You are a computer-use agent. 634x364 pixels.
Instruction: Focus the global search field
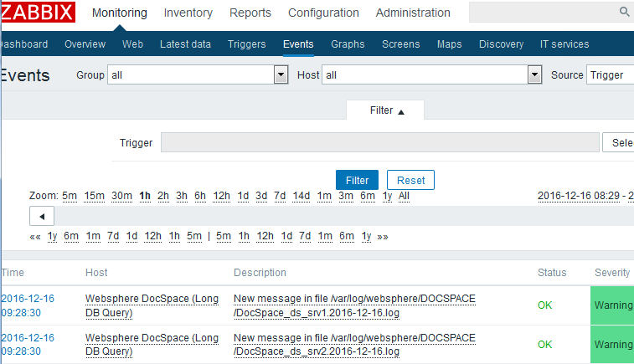[x=543, y=12]
